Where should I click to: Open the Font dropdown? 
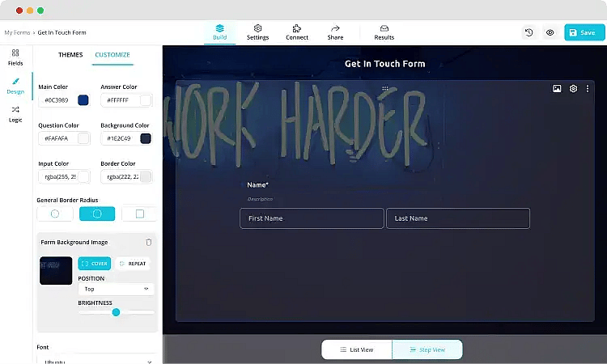(97, 360)
